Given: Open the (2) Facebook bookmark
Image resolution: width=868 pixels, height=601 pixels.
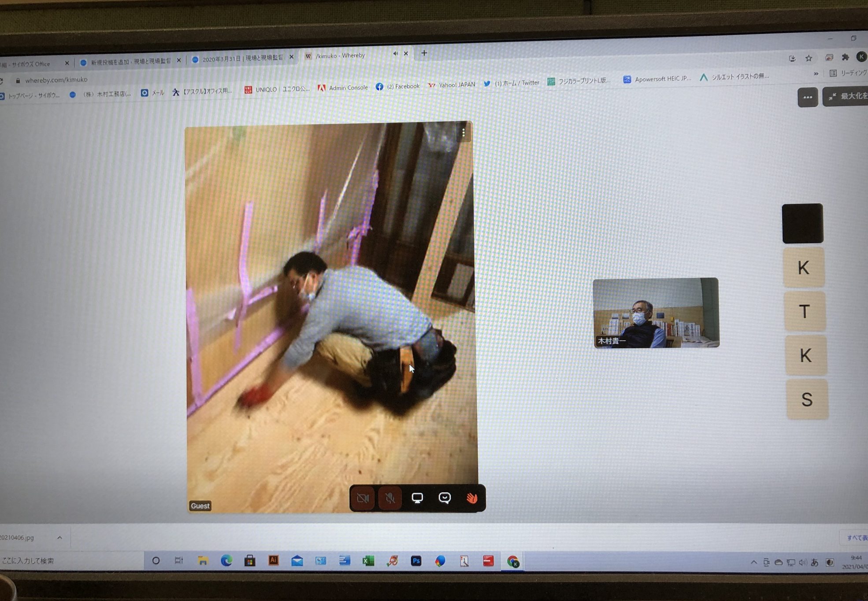Looking at the screenshot, I should click(x=398, y=86).
